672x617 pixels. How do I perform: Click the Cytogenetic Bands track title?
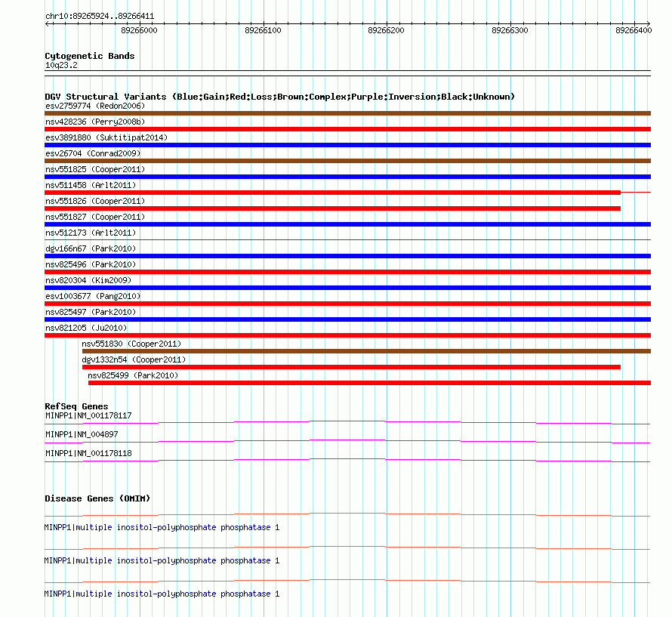(x=90, y=56)
